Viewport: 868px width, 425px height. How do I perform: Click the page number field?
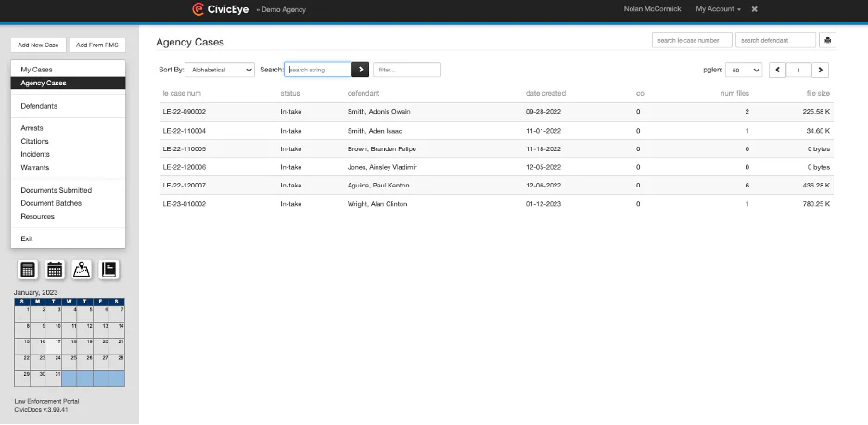[798, 70]
